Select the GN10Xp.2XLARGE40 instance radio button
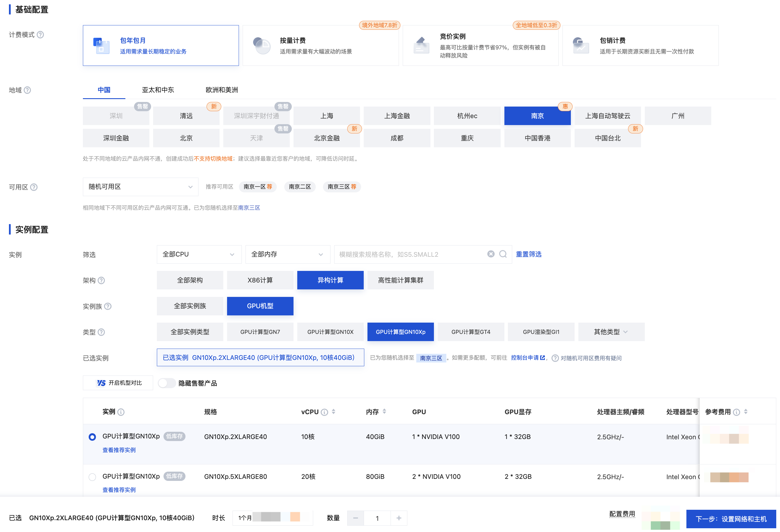This screenshot has height=532, width=780. pos(92,437)
